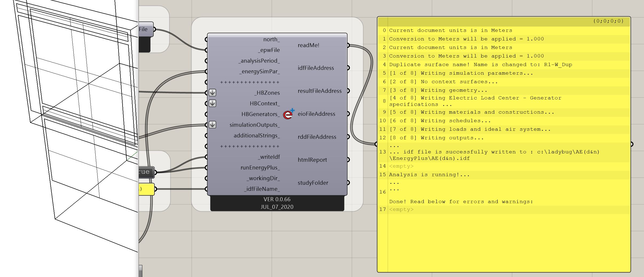
Task: Click the resultFileAddress output
Action: [320, 91]
